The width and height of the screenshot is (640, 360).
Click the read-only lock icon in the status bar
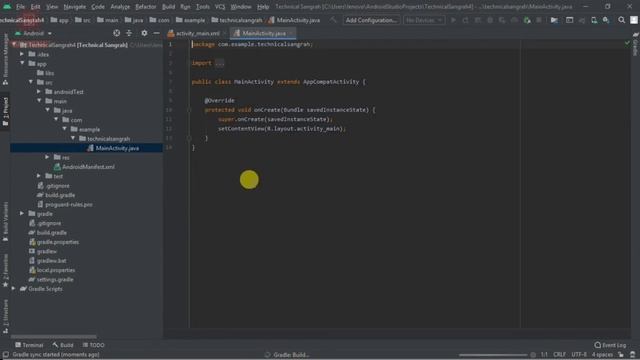621,355
